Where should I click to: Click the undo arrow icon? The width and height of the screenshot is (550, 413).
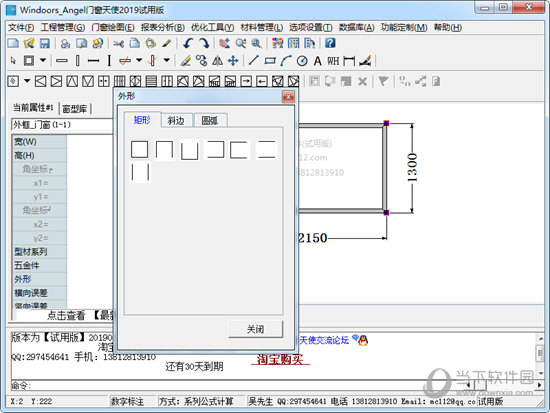(x=188, y=43)
